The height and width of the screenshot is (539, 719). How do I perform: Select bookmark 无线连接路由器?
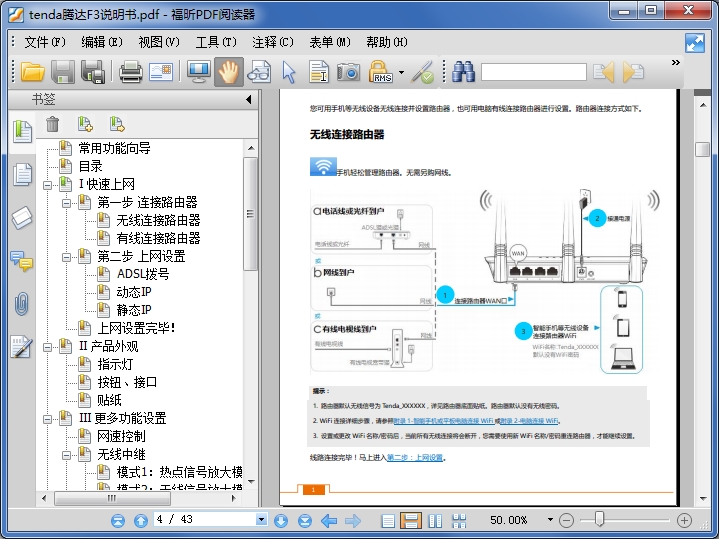[158, 220]
